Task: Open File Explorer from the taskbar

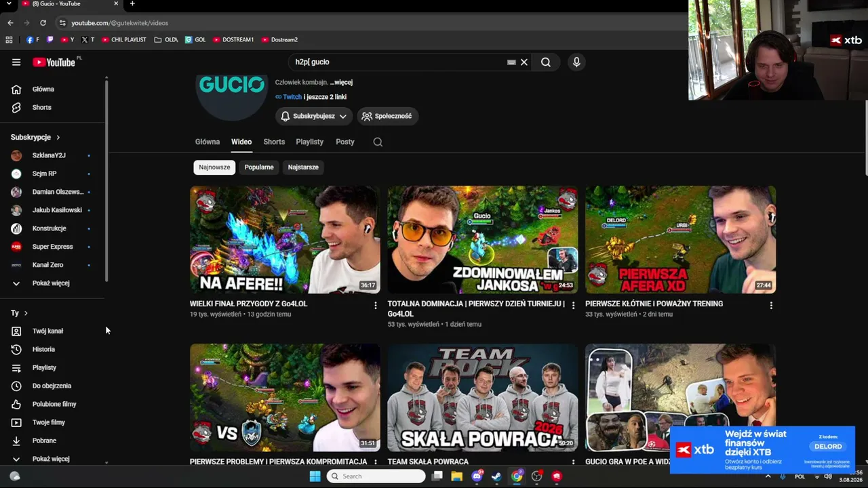Action: [x=457, y=476]
